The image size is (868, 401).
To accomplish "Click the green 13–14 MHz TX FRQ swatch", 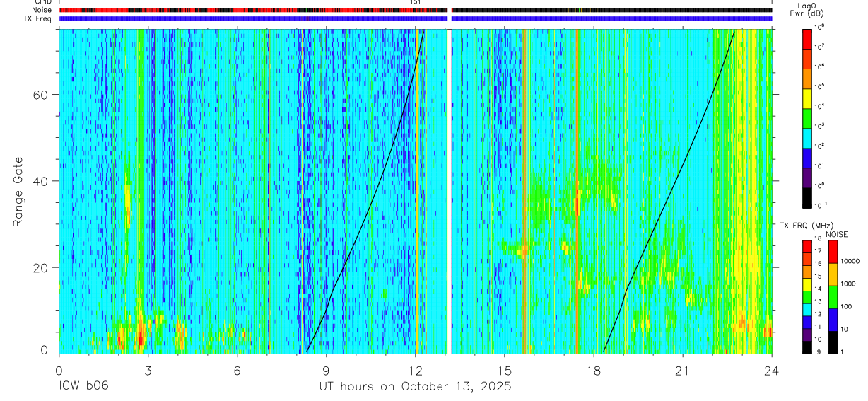I will tap(807, 297).
